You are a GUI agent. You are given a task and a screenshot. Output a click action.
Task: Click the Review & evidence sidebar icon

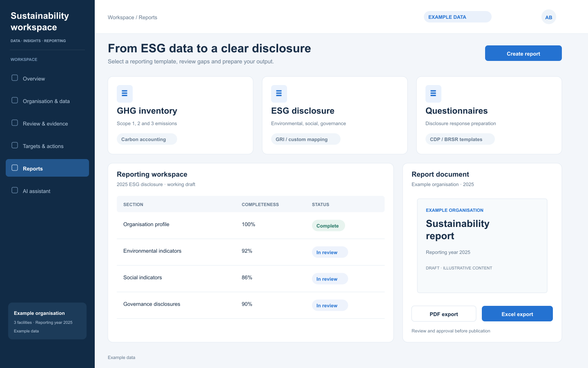tap(15, 123)
